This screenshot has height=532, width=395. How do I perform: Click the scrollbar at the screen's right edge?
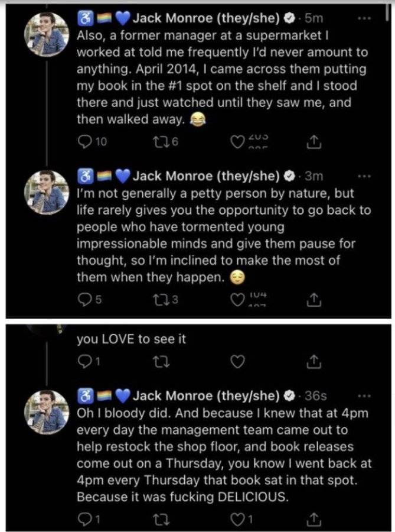pos(387,12)
